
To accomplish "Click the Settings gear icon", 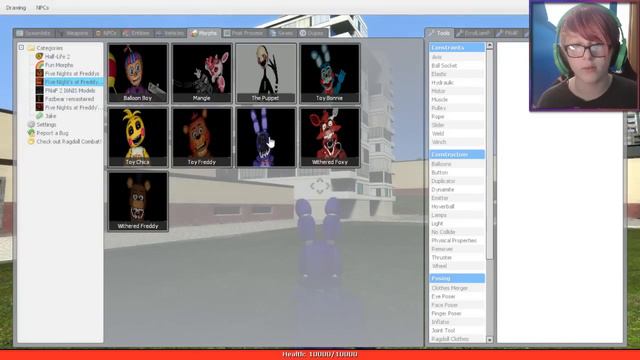I will (x=31, y=124).
